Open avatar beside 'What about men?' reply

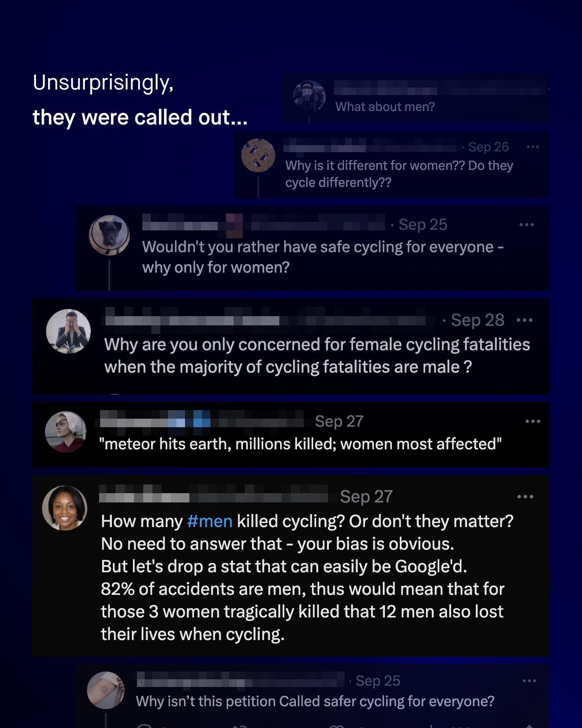pos(309,96)
